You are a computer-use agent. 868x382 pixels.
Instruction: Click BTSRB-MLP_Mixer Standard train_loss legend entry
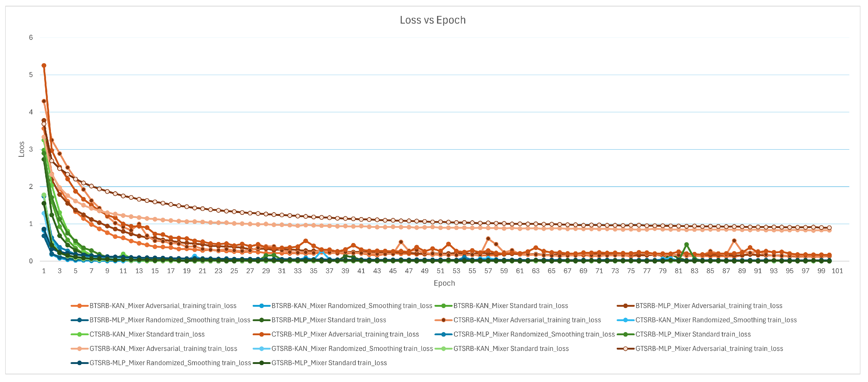[x=329, y=320]
